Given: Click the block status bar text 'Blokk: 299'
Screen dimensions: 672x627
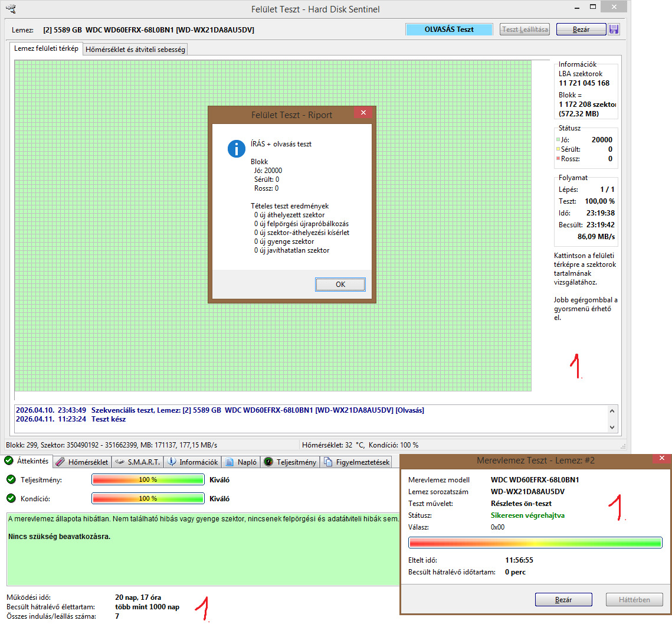Looking at the screenshot, I should click(21, 445).
